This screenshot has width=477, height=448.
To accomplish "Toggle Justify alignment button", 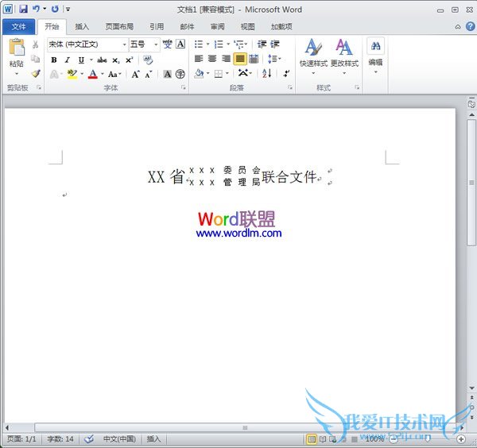I will click(x=240, y=59).
